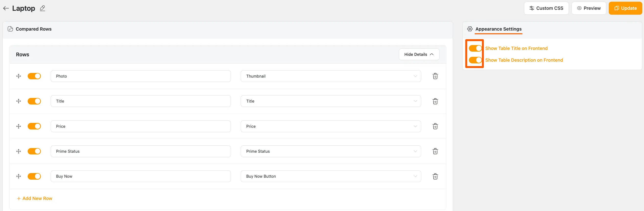The height and width of the screenshot is (211, 644).
Task: Click the Laptop page heading
Action: coord(24,9)
